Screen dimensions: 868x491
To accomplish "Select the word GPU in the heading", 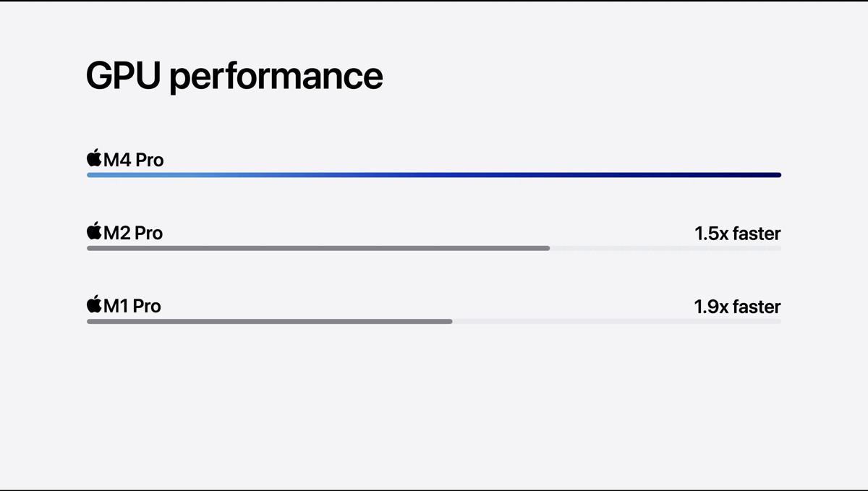I will tap(123, 74).
